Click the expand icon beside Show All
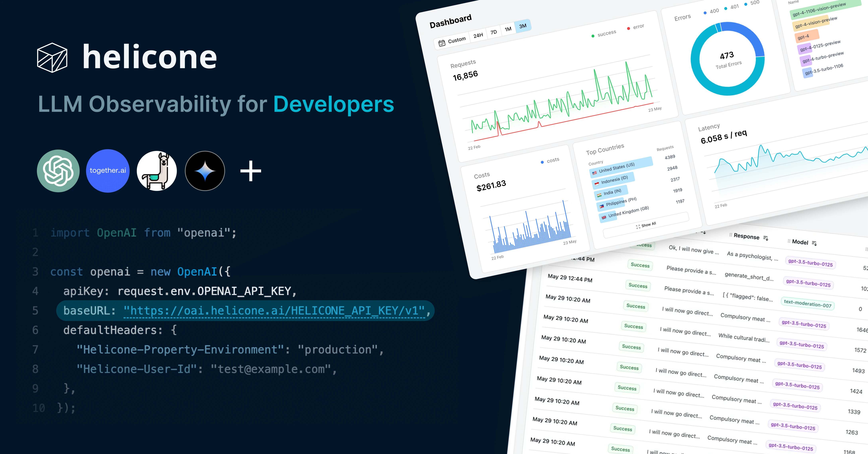Image resolution: width=868 pixels, height=454 pixels. point(638,227)
